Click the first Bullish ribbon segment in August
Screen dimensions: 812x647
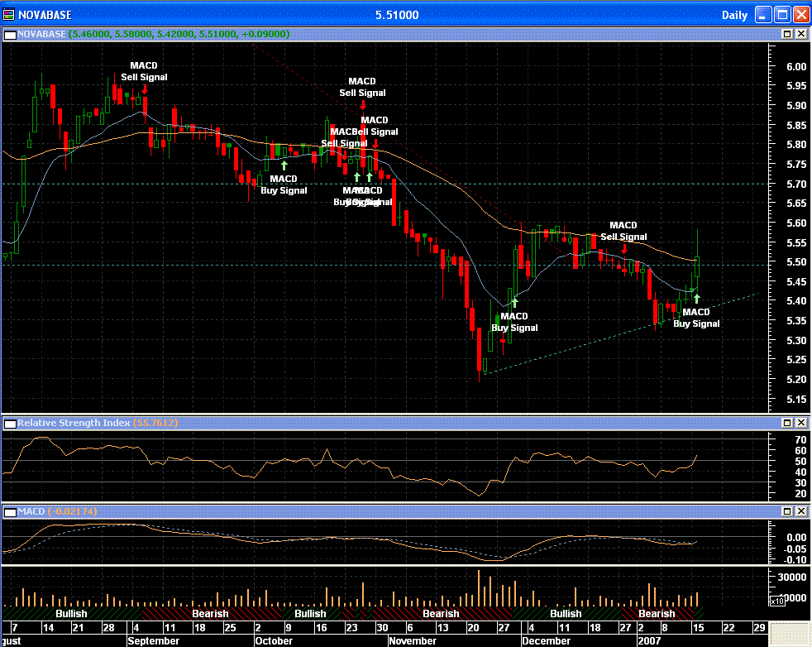[71, 613]
